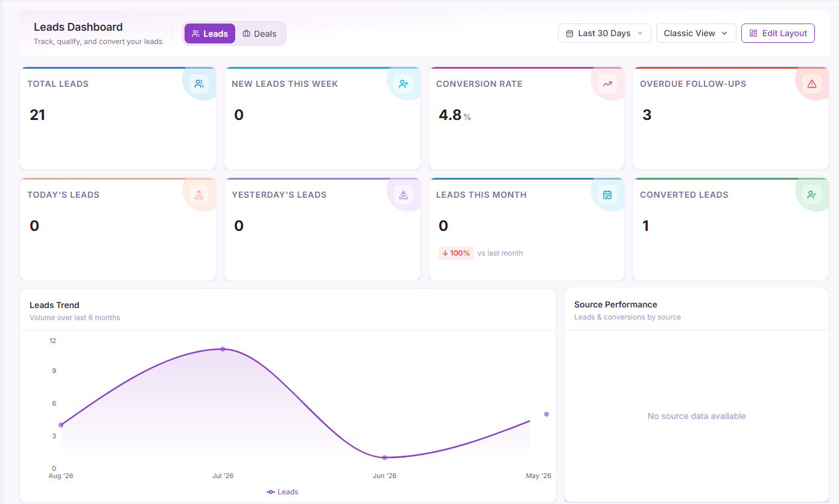Click the Today's Leads sunrise icon
This screenshot has width=839, height=504.
point(199,195)
